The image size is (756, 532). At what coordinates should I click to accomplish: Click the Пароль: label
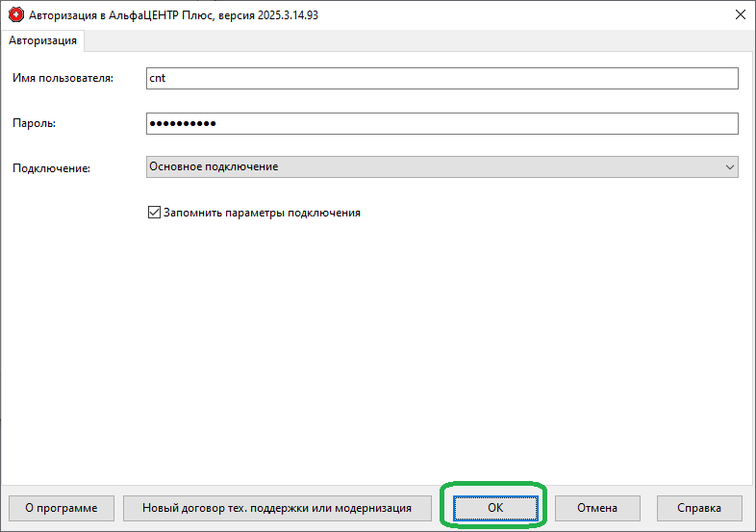(x=35, y=123)
